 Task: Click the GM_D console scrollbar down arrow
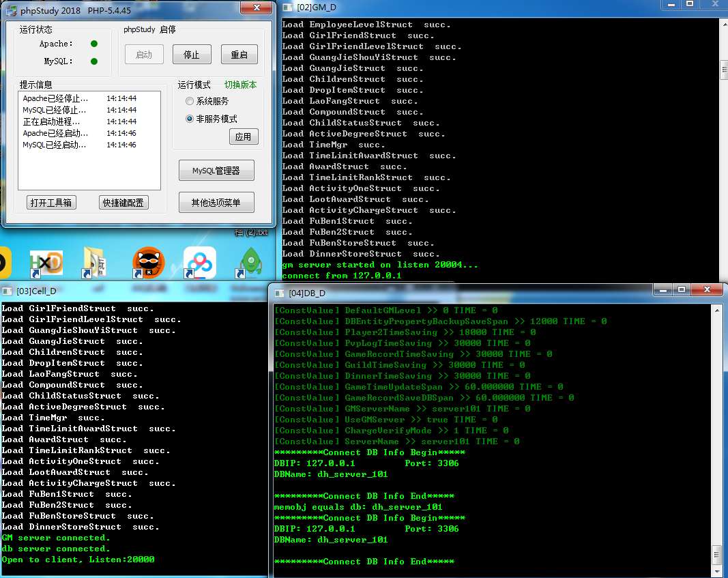pyautogui.click(x=723, y=276)
